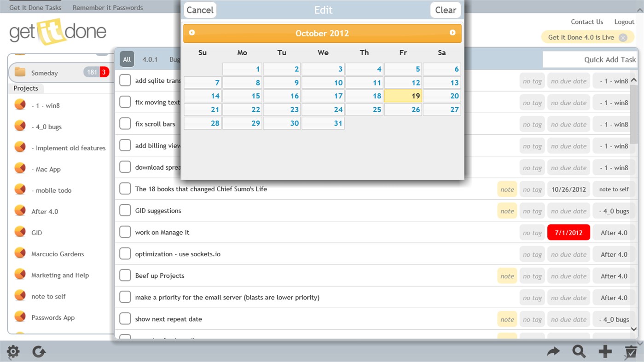Go to next month in calendar
644x362 pixels.
pyautogui.click(x=453, y=33)
